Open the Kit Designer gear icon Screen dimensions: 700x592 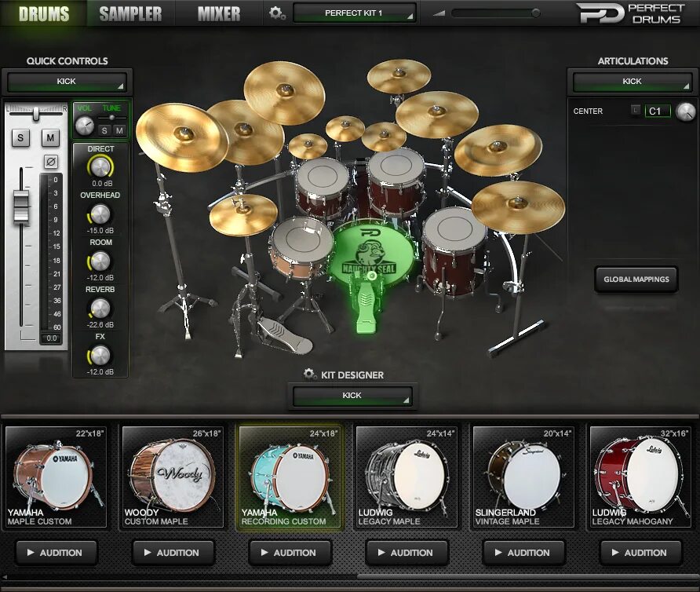(x=309, y=374)
